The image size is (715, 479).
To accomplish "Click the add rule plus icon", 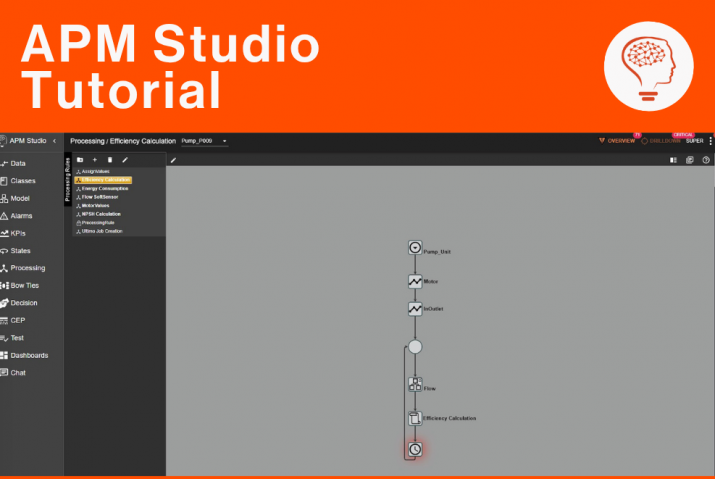I will [95, 159].
